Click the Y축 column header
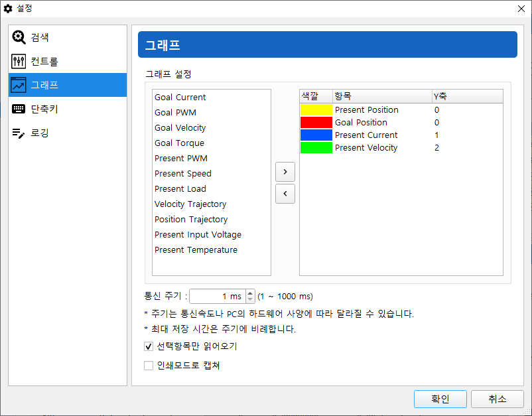This screenshot has width=532, height=416. pos(466,96)
